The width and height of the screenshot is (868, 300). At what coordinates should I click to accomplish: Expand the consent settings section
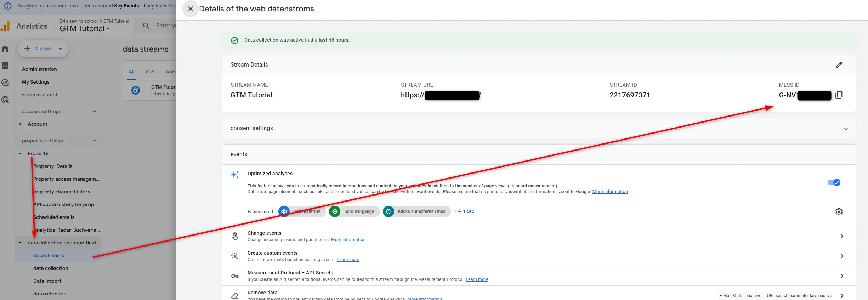pyautogui.click(x=846, y=129)
